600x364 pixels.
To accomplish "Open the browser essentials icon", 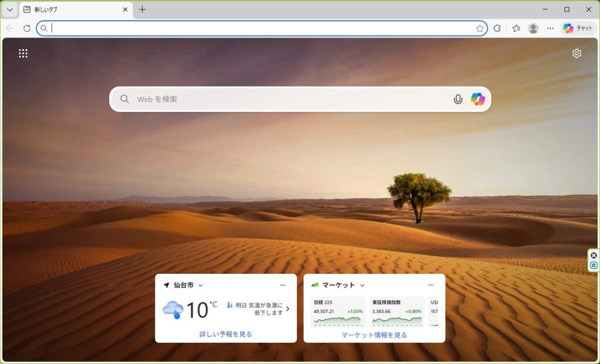I will tap(497, 28).
